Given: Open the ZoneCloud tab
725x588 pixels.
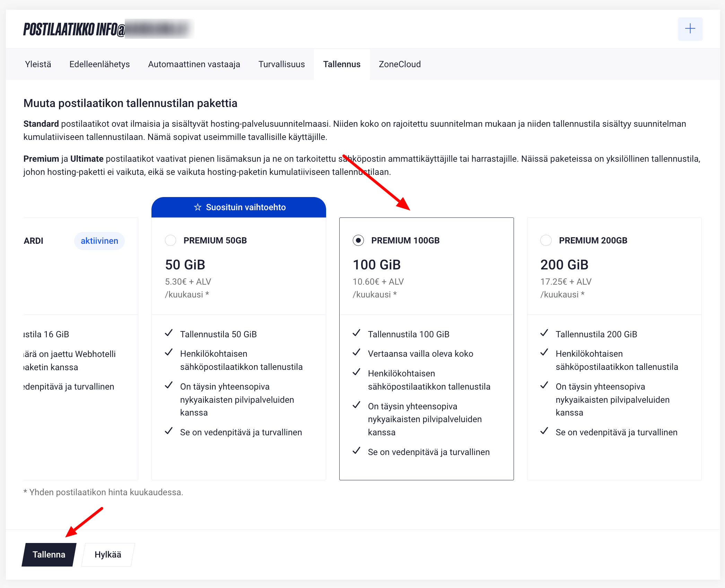Looking at the screenshot, I should 400,64.
